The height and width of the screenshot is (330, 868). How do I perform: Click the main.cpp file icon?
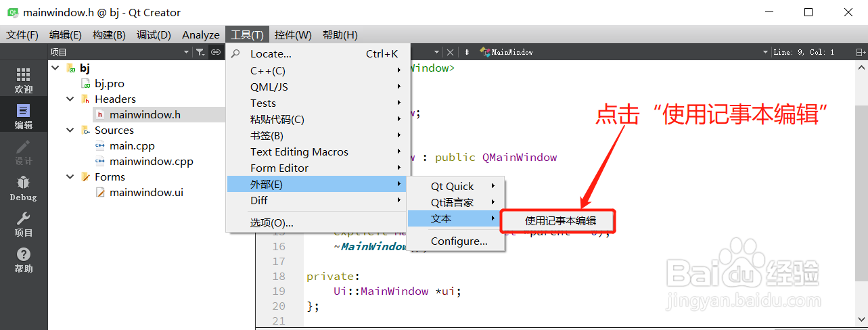point(100,146)
